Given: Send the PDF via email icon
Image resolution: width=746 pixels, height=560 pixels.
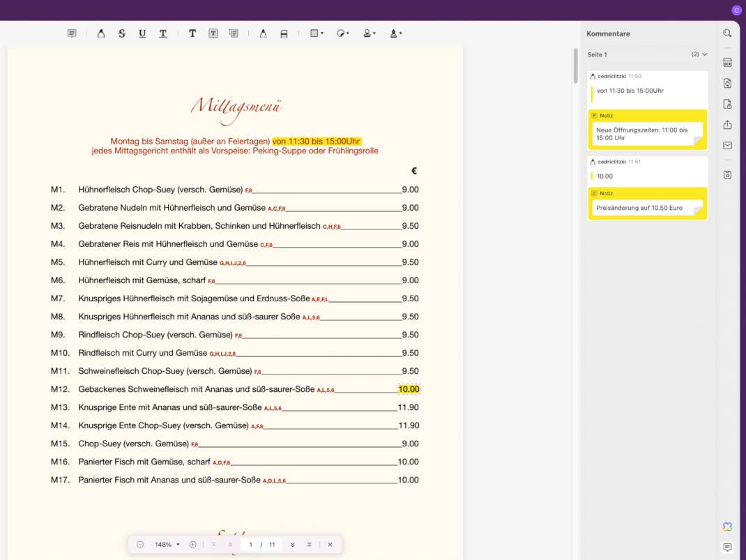Looking at the screenshot, I should [x=727, y=146].
